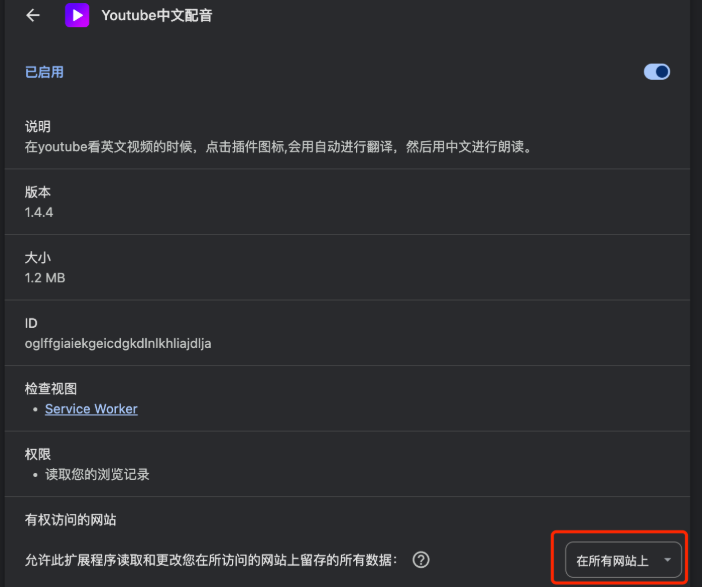Click the help question mark icon
Image resolution: width=702 pixels, height=587 pixels.
421,560
